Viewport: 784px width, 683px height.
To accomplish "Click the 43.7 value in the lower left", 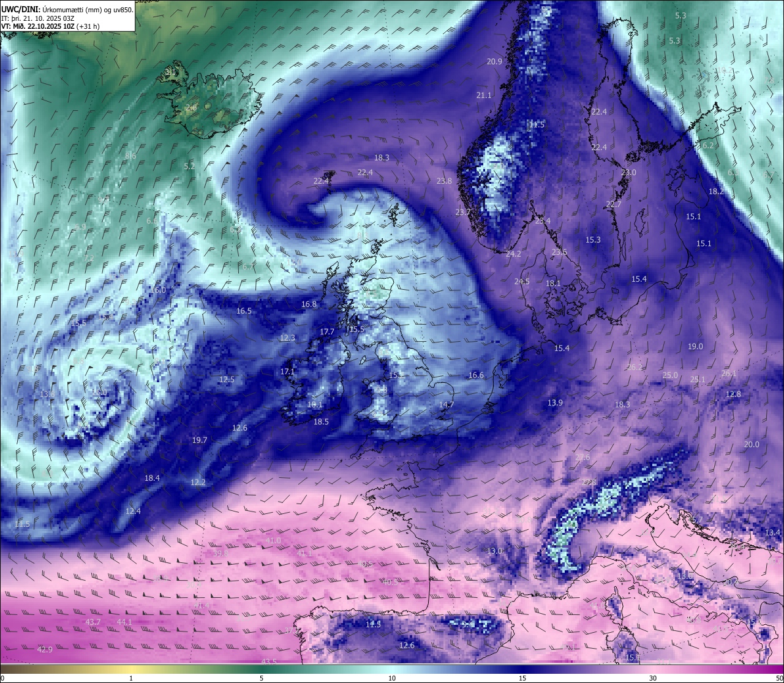I will point(93,622).
